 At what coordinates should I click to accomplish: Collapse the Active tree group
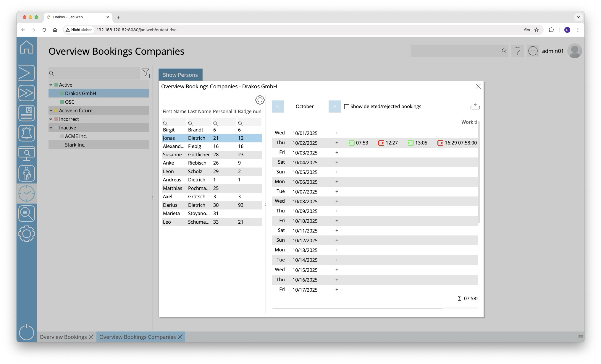tap(51, 85)
